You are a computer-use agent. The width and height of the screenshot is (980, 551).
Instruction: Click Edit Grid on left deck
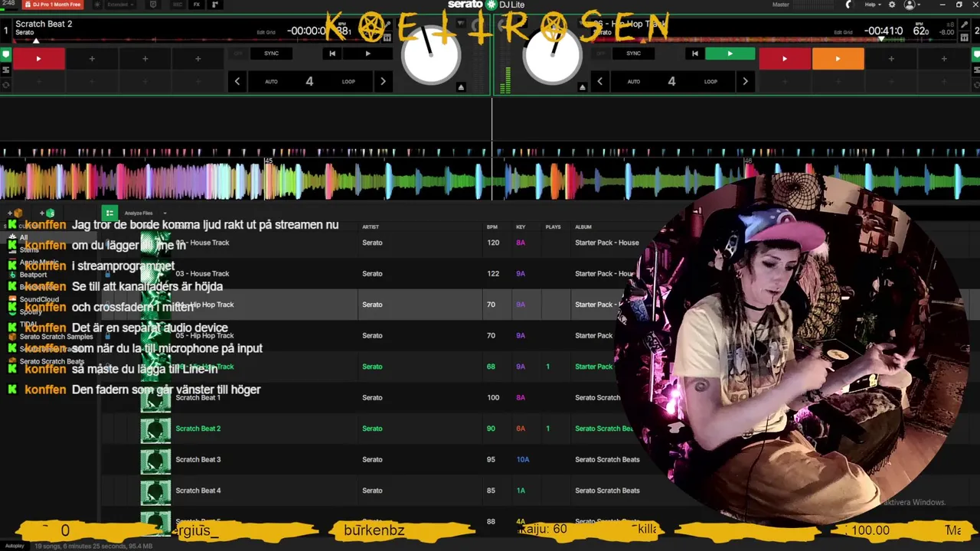coord(266,33)
